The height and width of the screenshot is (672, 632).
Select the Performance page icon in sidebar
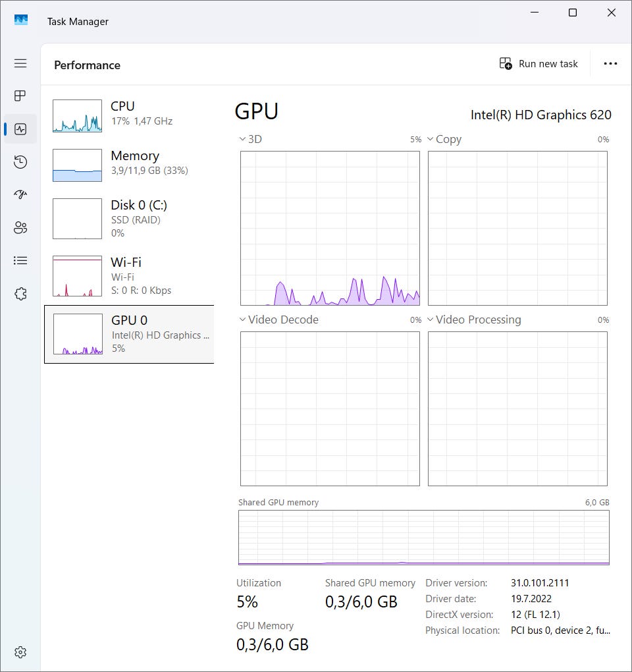point(20,129)
